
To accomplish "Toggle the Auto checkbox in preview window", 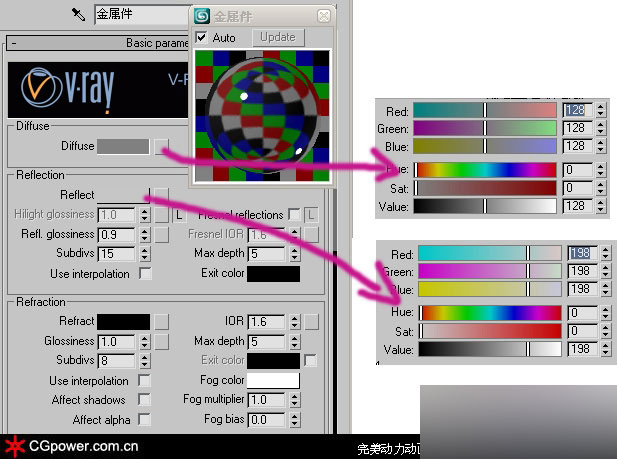I will [201, 38].
